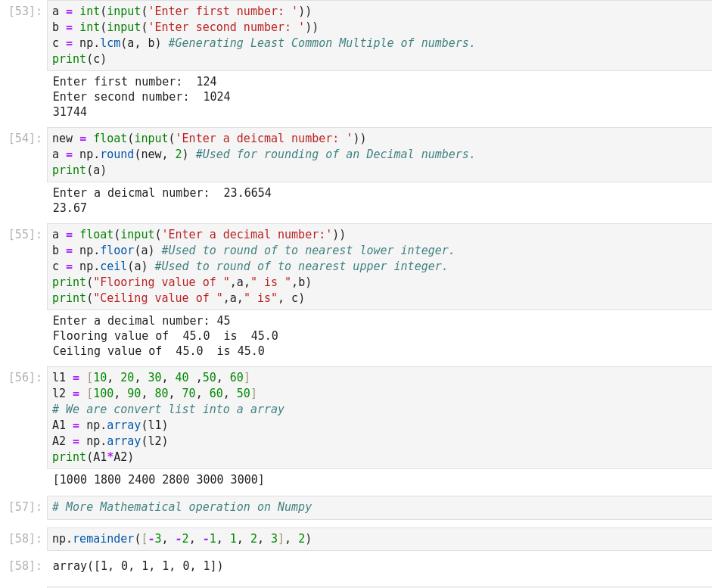Click the rounded output 23.67

pos(70,208)
